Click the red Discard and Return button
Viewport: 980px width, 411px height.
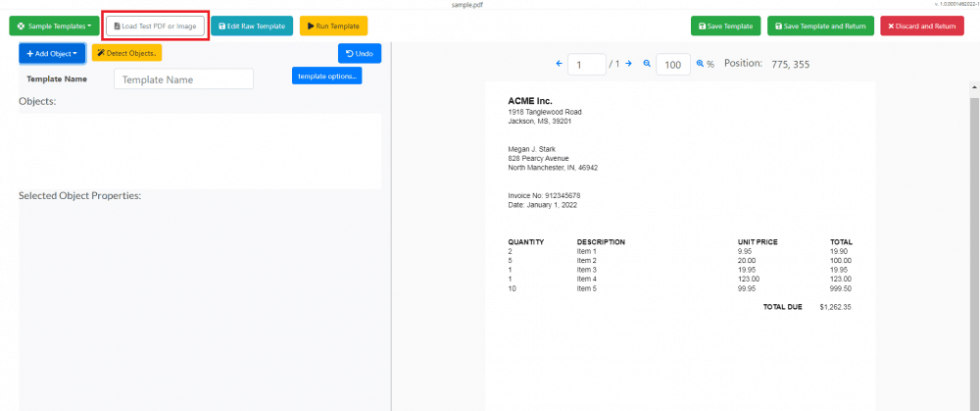click(921, 26)
